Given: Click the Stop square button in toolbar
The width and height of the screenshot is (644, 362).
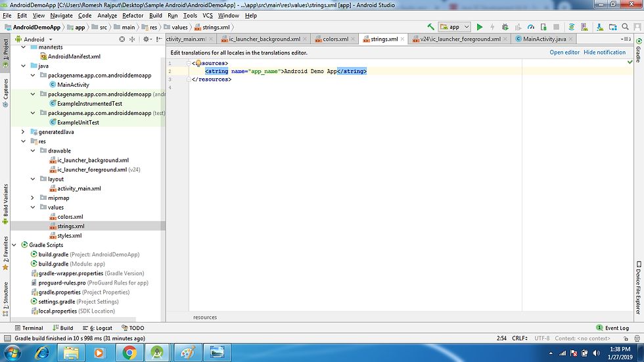Looking at the screenshot, I should coord(556,27).
